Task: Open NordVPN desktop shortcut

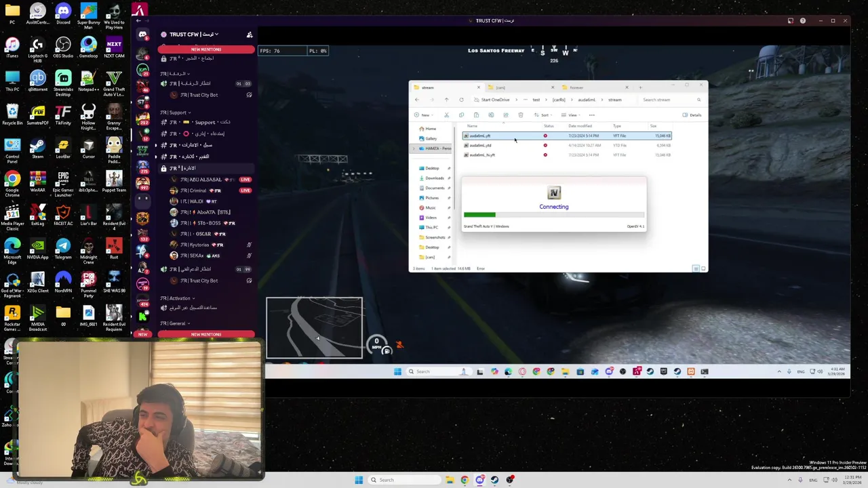Action: [63, 281]
